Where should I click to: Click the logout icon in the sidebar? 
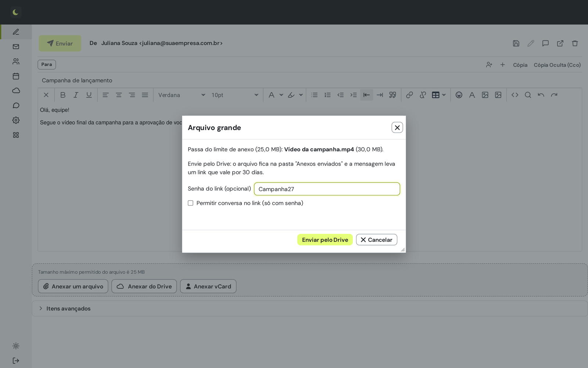16,361
